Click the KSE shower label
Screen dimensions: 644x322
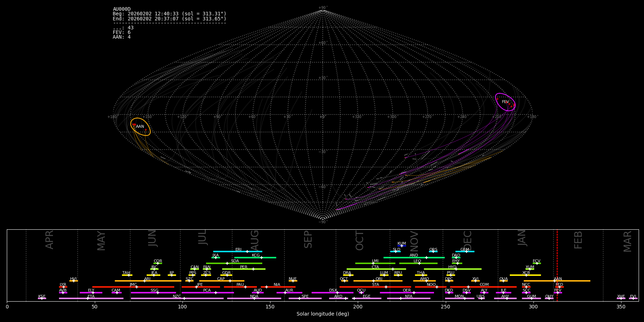[x=42, y=297]
